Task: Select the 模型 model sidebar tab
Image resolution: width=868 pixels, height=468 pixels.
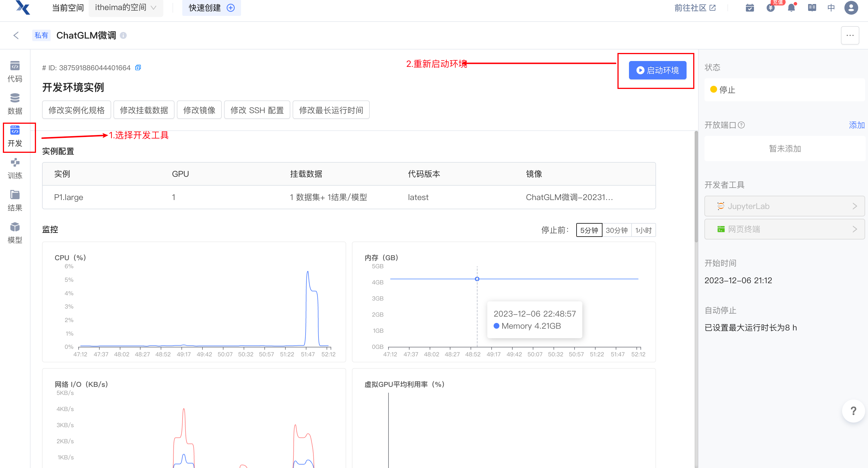Action: point(15,233)
